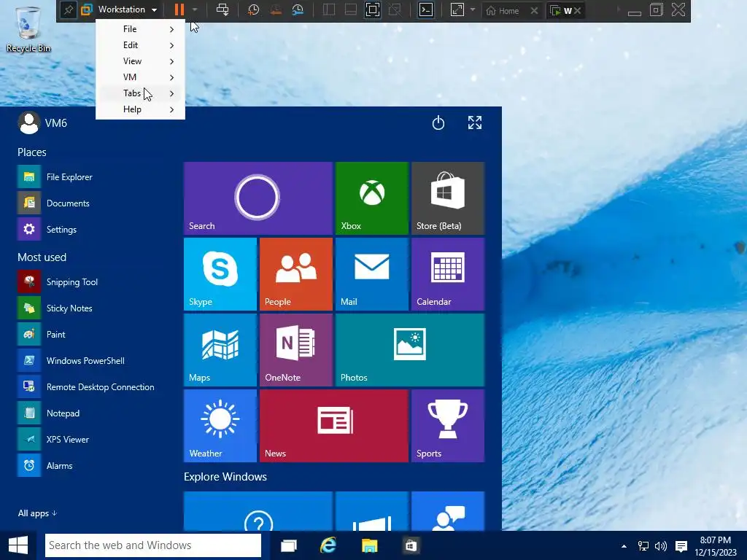Expand the View submenu arrow
The image size is (747, 560).
pos(171,61)
